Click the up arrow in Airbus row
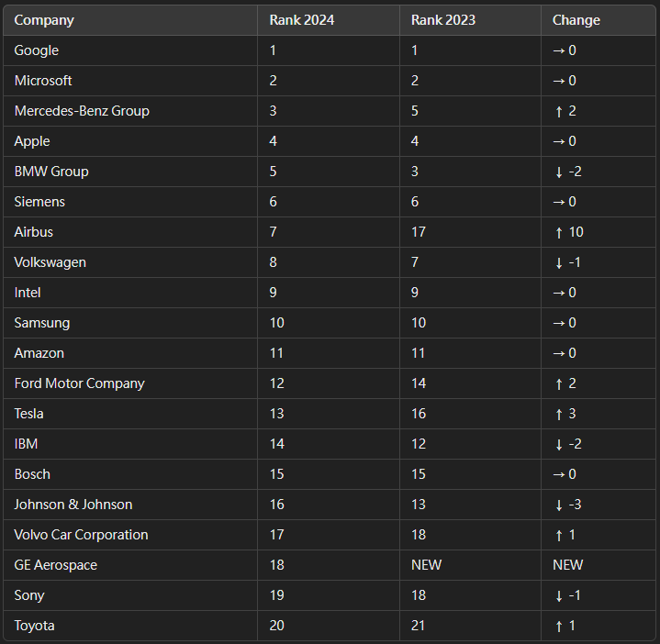Screen dimensions: 660x644 click(x=558, y=233)
